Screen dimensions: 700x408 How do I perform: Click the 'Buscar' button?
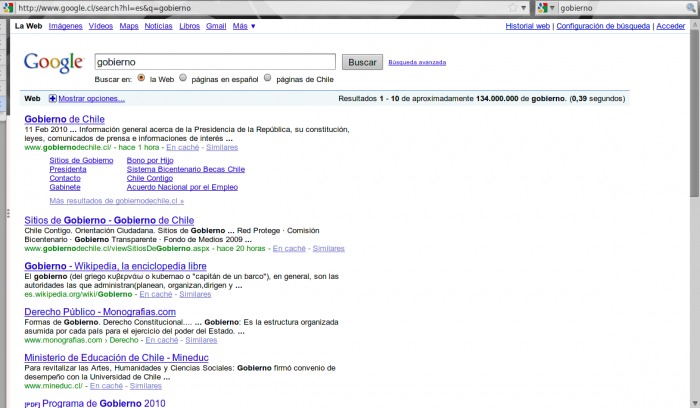pyautogui.click(x=362, y=62)
